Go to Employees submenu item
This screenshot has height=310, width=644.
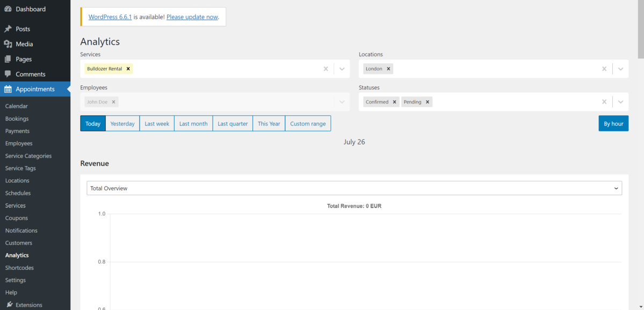(19, 144)
